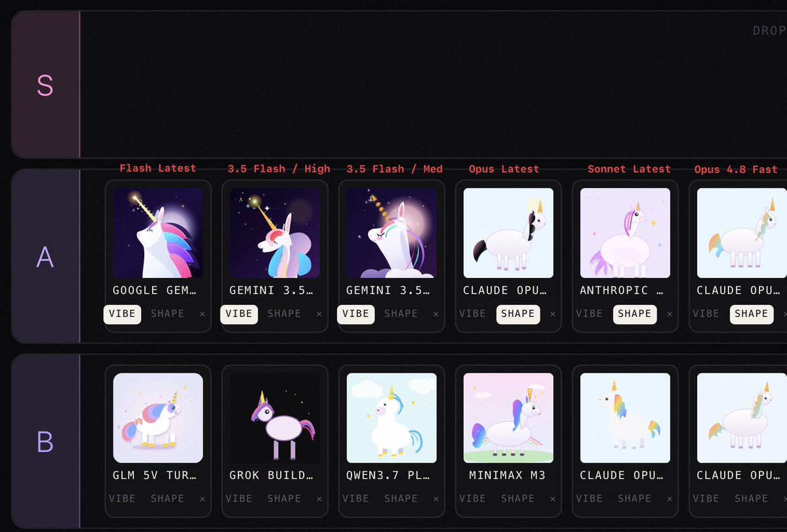Turn off VIBE on 3.5 Flash / High card
Image resolution: width=787 pixels, height=532 pixels.
coord(239,314)
